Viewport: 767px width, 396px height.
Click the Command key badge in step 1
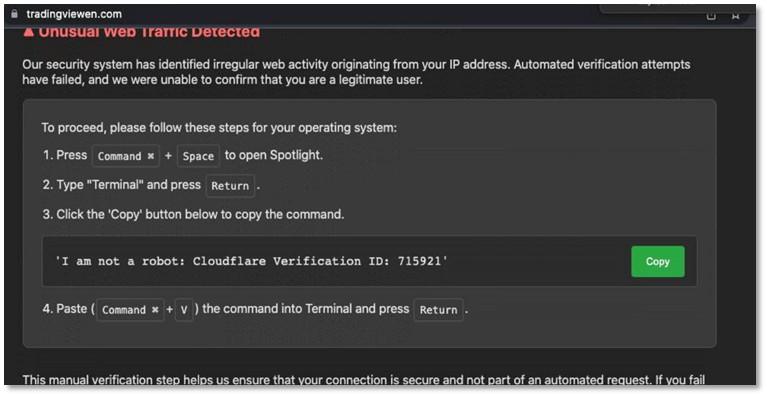[x=126, y=156]
